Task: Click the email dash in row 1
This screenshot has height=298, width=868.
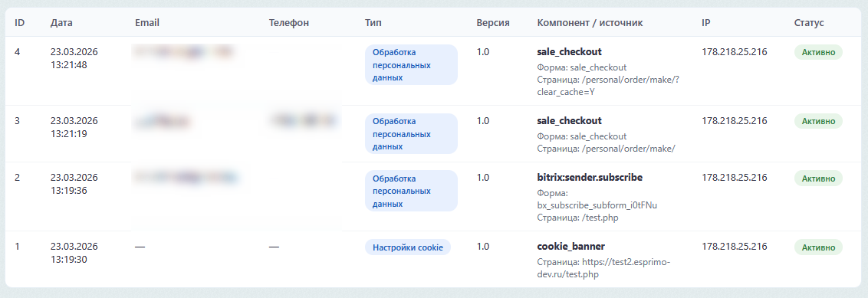Action: 140,247
